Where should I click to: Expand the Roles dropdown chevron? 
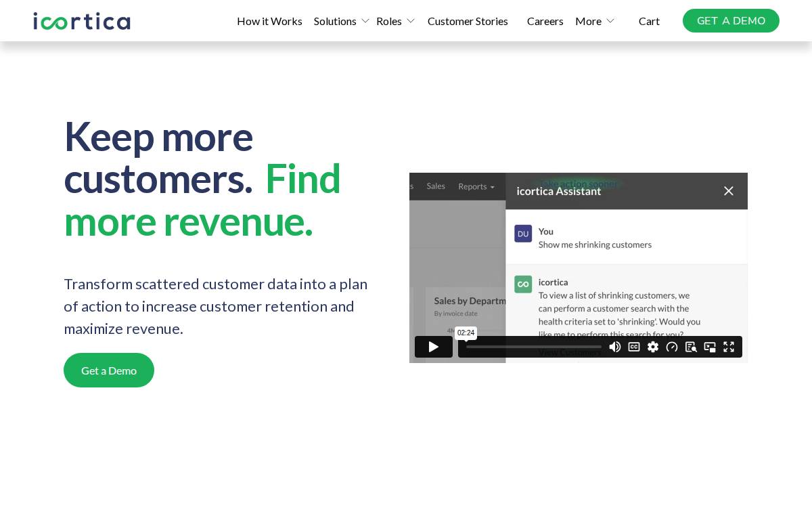(x=411, y=21)
